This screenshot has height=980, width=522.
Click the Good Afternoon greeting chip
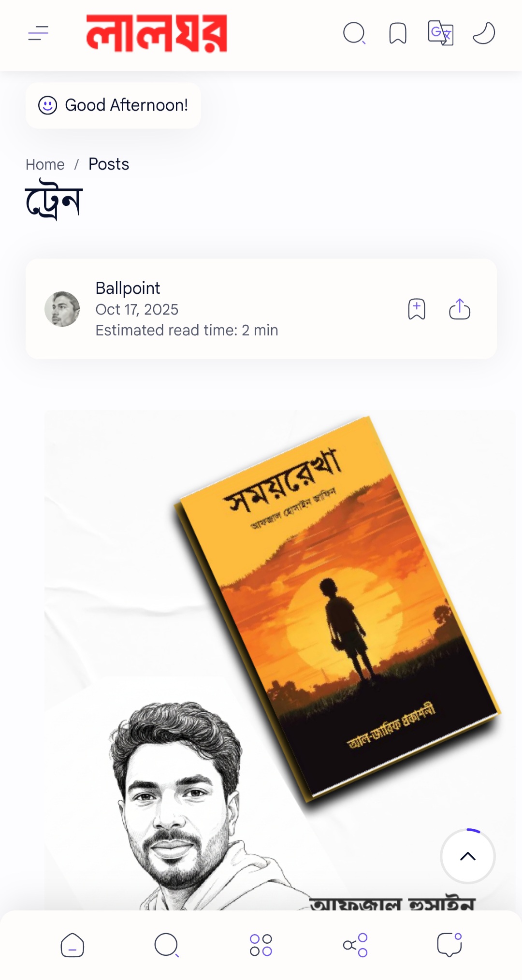pyautogui.click(x=113, y=105)
